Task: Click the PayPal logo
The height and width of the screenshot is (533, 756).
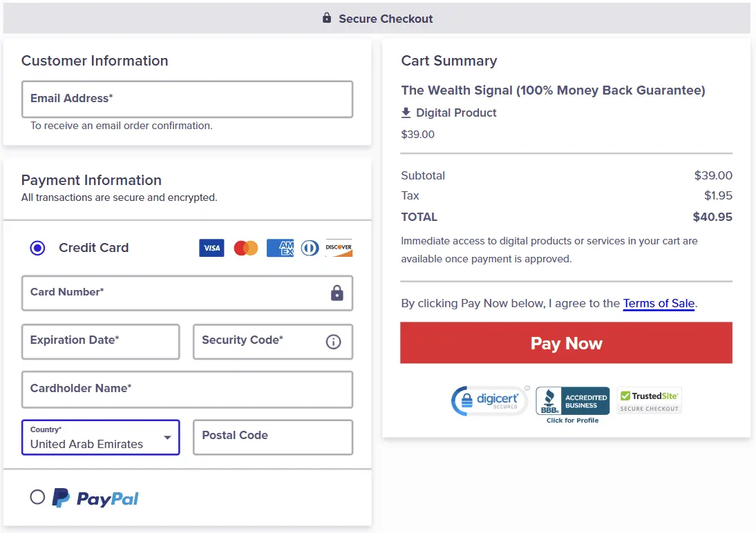Action: (x=95, y=498)
